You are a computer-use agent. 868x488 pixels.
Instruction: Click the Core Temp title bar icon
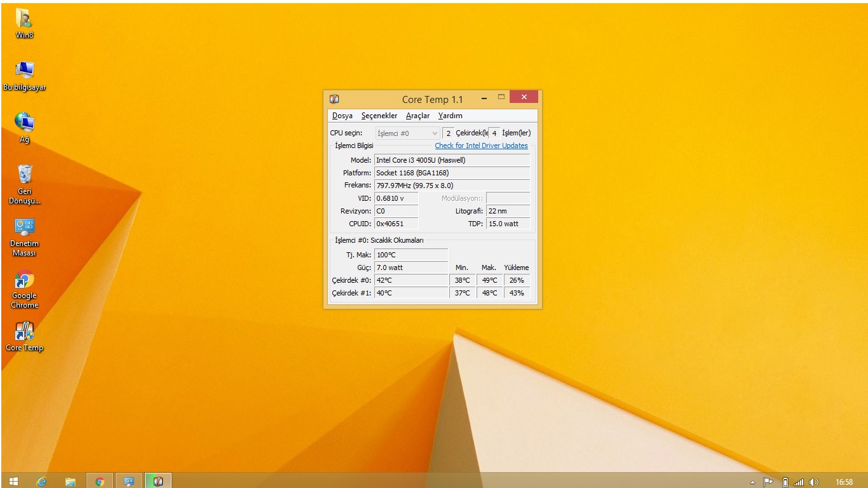pos(334,99)
